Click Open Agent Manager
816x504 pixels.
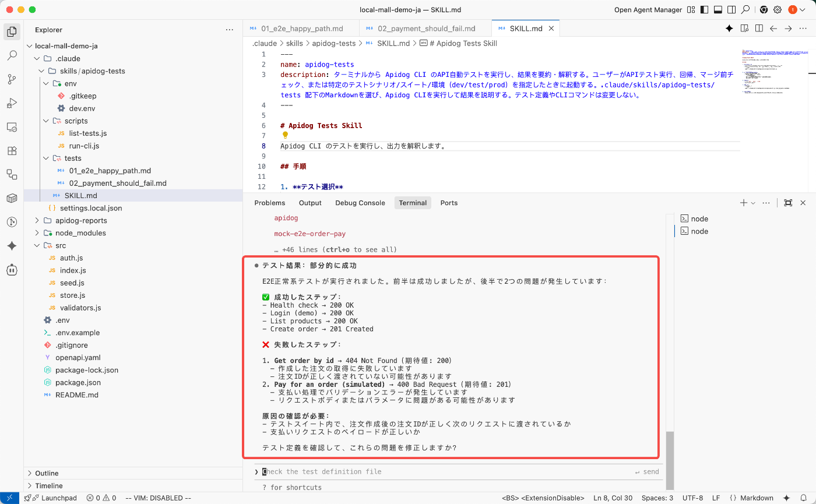(x=648, y=10)
